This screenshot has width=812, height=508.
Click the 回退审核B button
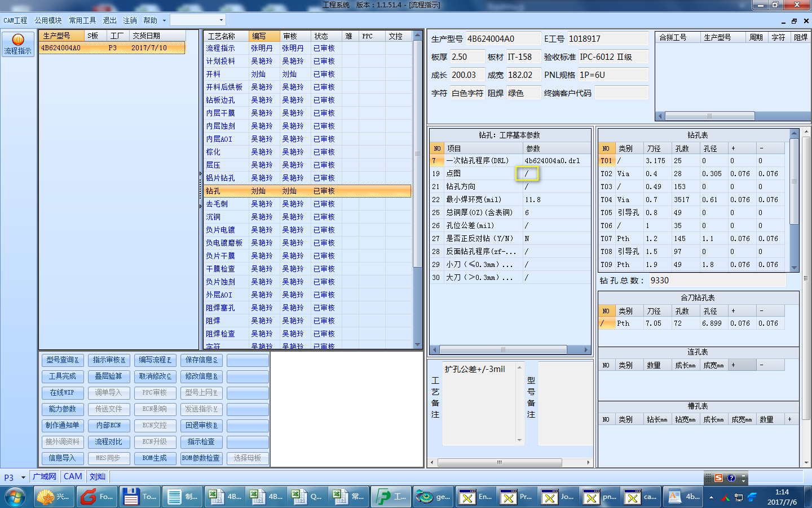tap(201, 426)
